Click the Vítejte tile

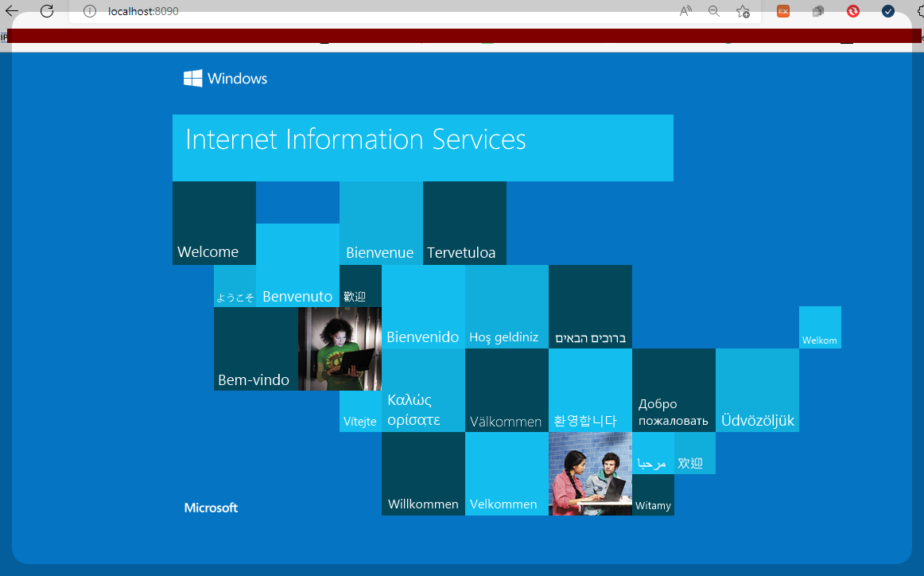361,411
